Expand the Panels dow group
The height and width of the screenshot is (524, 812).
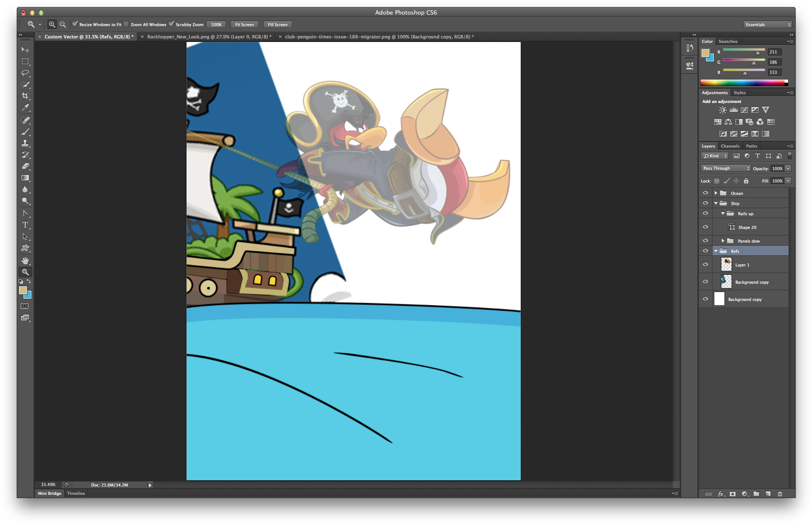[723, 240]
